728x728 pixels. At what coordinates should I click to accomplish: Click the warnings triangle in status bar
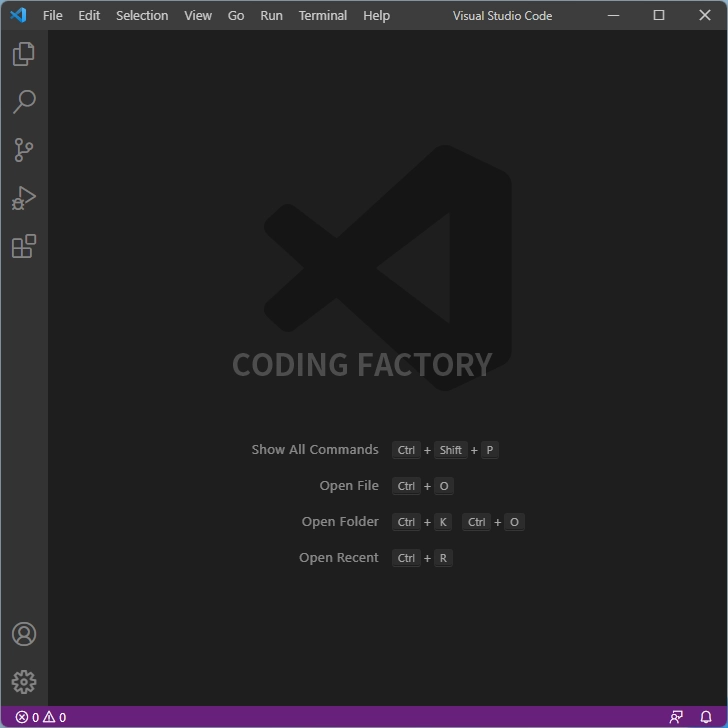coord(49,717)
